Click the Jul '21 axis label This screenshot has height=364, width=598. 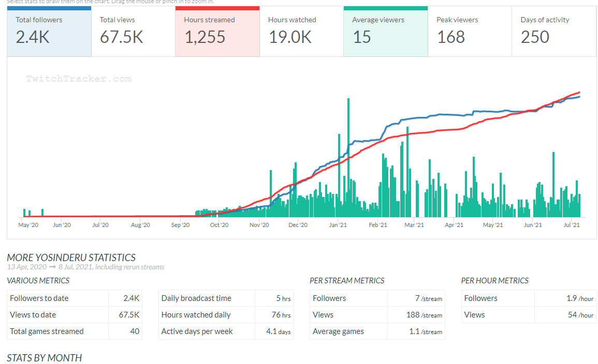(571, 225)
